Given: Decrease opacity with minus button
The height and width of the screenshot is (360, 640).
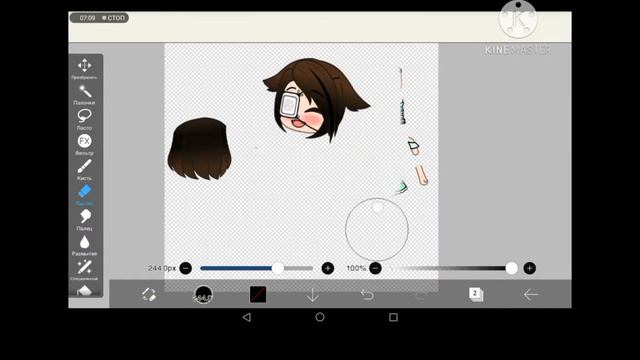Looking at the screenshot, I should [x=376, y=268].
